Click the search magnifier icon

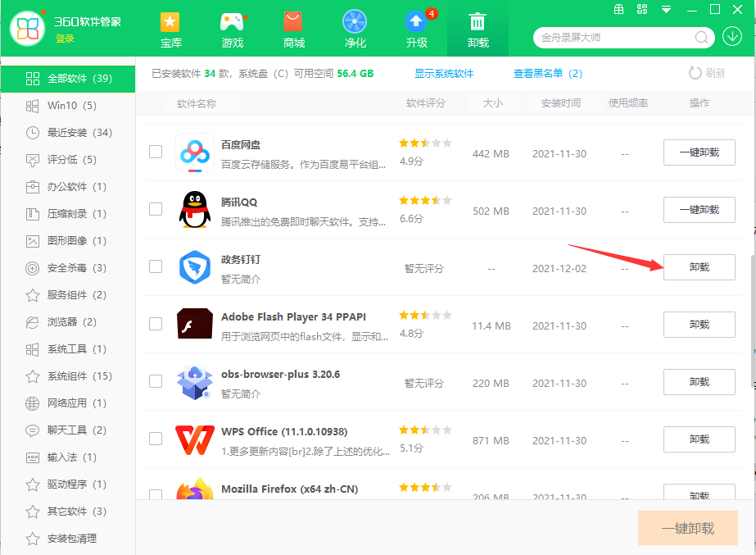coord(701,38)
